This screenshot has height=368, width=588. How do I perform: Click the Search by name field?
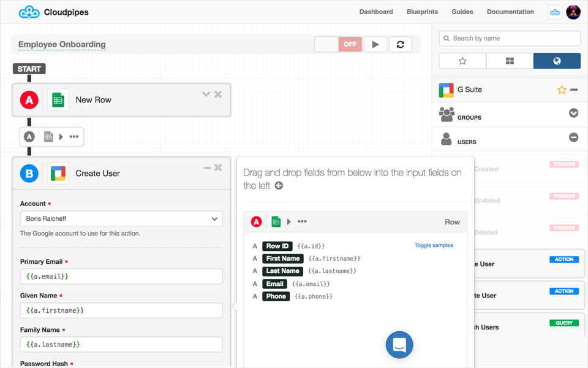[510, 38]
